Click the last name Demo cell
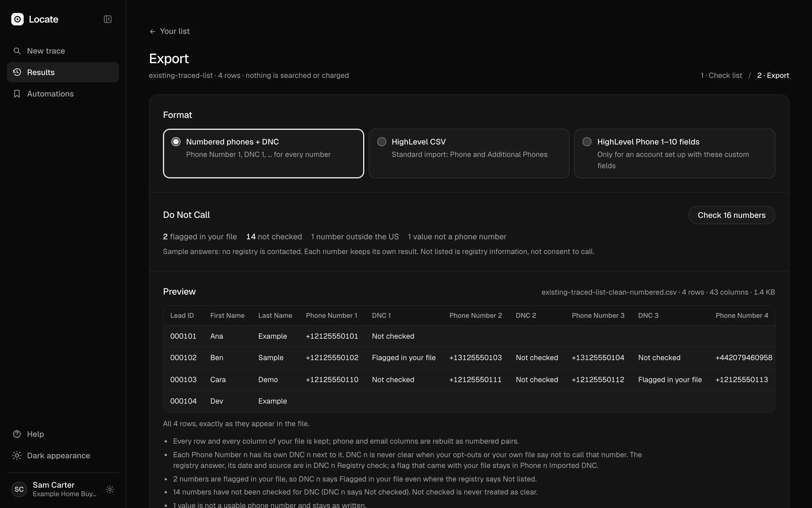 tap(268, 380)
